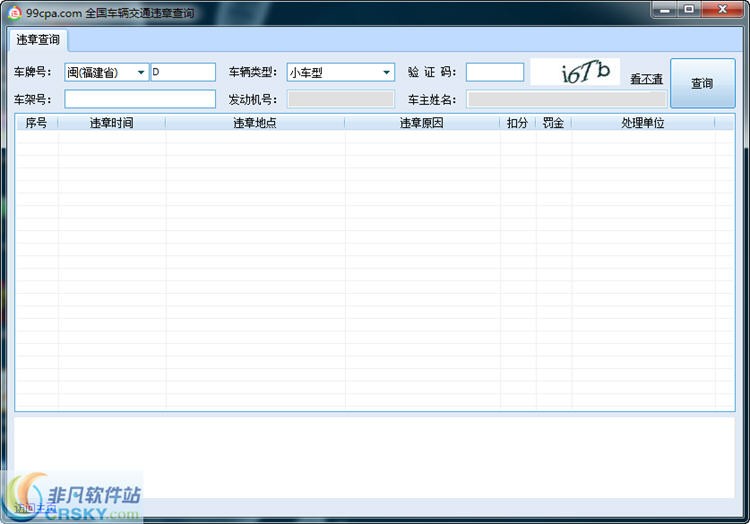Click the 车架号 input field
The width and height of the screenshot is (750, 524).
click(140, 99)
